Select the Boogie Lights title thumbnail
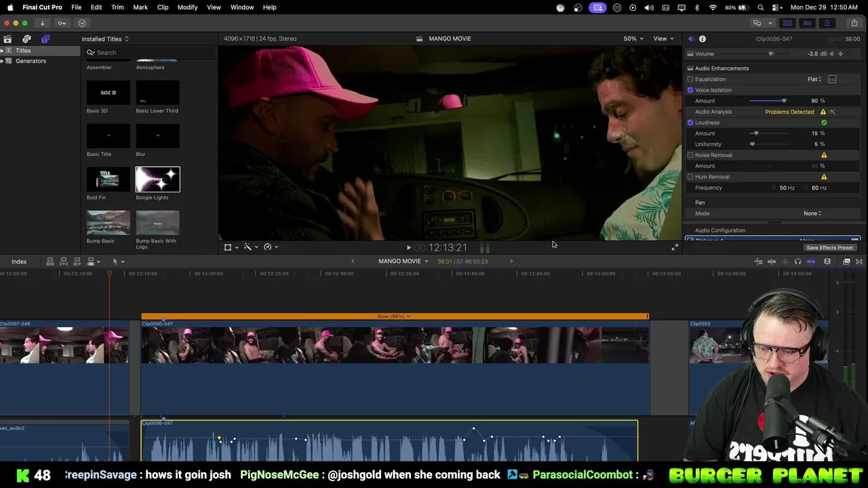 (x=157, y=180)
